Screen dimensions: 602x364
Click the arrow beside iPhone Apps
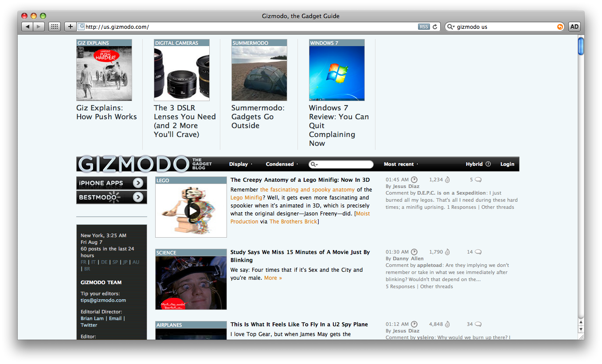(138, 183)
